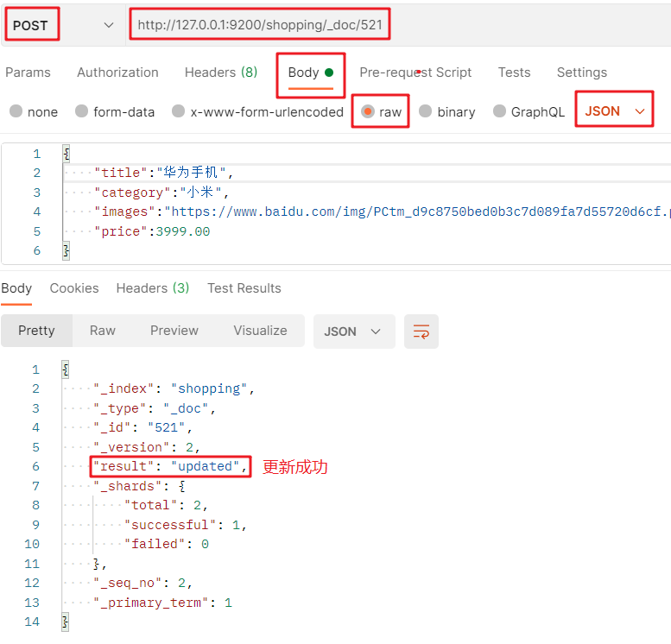Open the request body JSON format dropdown
Image resolution: width=671 pixels, height=644 pixels.
tap(615, 111)
